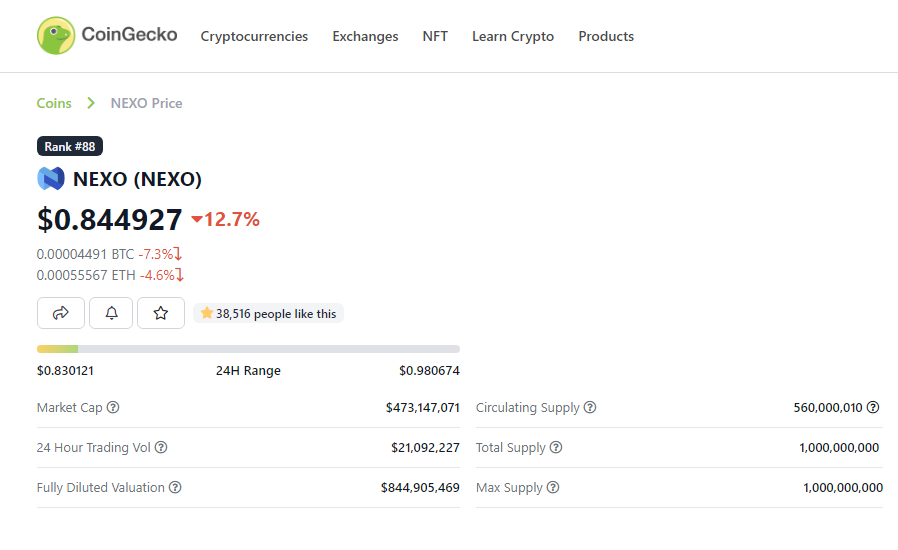Image resolution: width=898 pixels, height=550 pixels.
Task: Click the Fully Diluted Valuation help icon
Action: 175,488
